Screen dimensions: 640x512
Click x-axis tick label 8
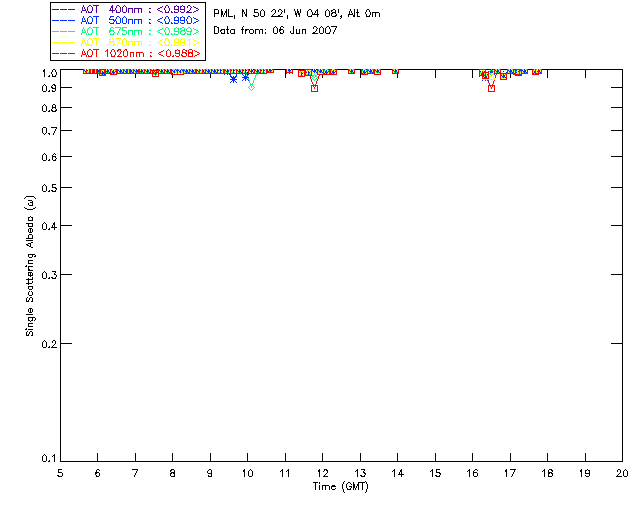(x=173, y=473)
